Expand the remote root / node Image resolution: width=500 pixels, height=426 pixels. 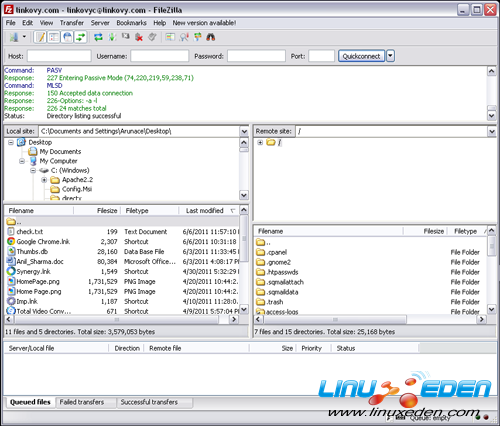[260, 143]
